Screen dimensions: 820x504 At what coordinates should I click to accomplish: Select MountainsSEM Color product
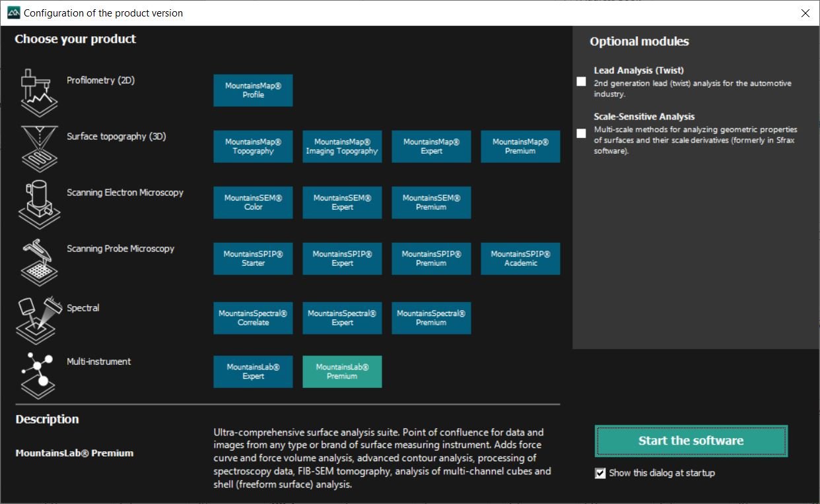[253, 203]
